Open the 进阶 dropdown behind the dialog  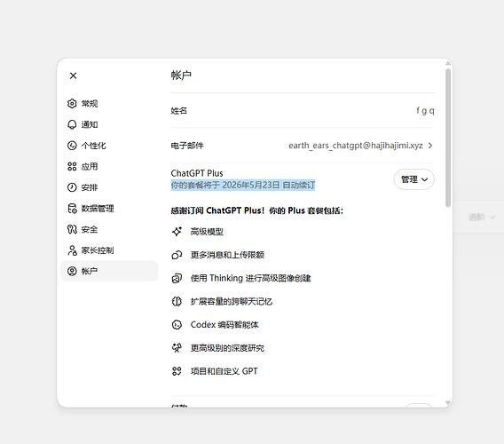pos(482,218)
